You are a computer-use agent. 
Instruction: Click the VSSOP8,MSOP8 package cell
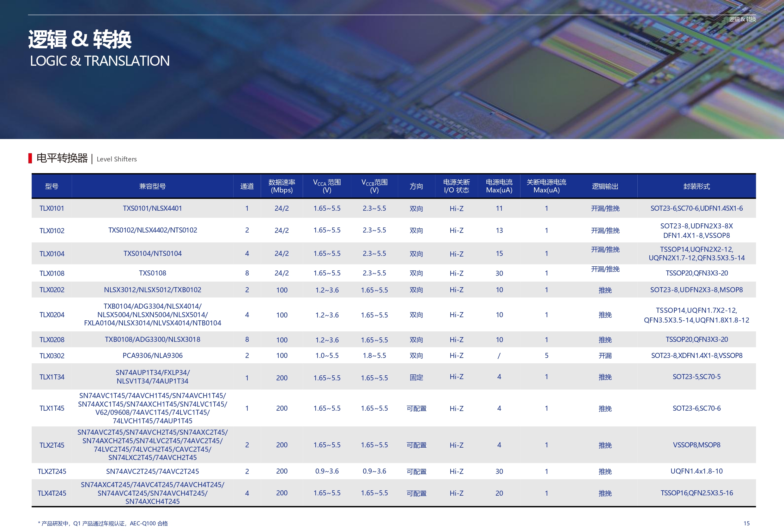click(696, 445)
